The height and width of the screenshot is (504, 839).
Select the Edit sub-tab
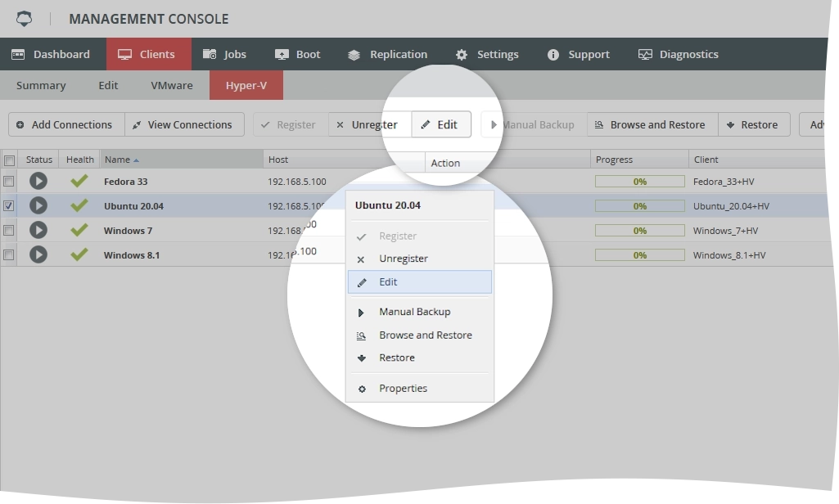[108, 85]
